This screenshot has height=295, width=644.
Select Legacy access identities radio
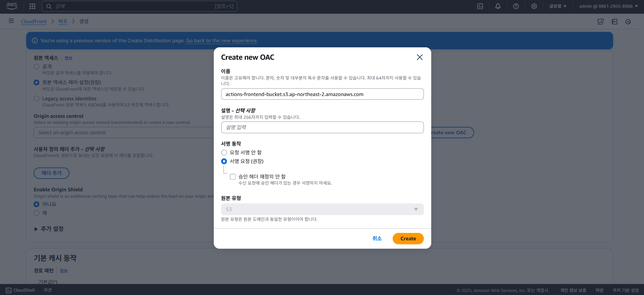37,99
